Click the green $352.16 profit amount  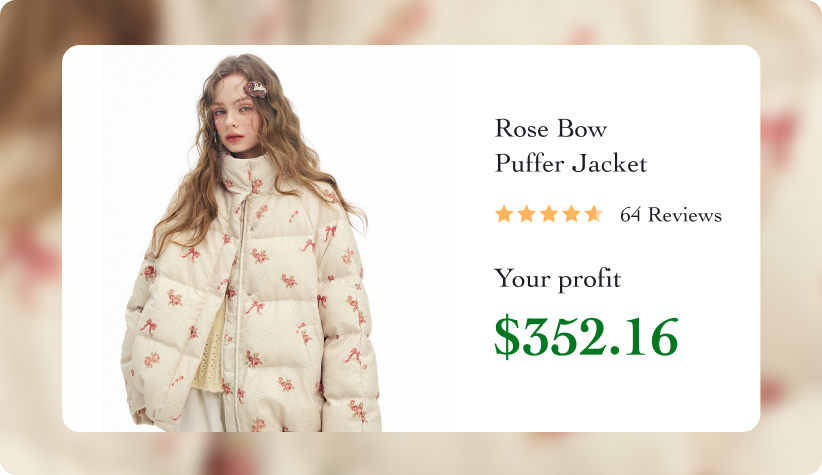[586, 337]
